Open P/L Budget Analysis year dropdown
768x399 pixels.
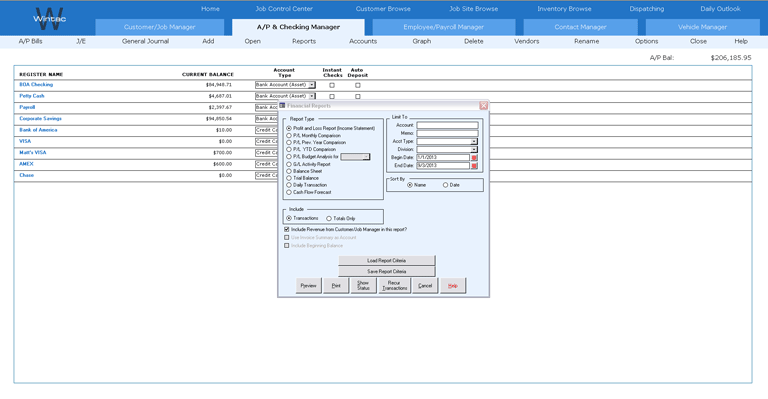point(366,157)
